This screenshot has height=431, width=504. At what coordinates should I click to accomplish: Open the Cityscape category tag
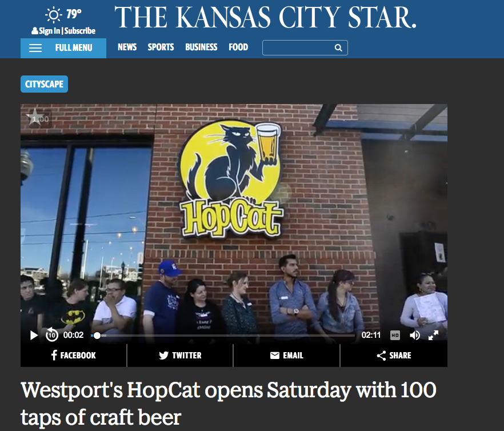tap(44, 84)
